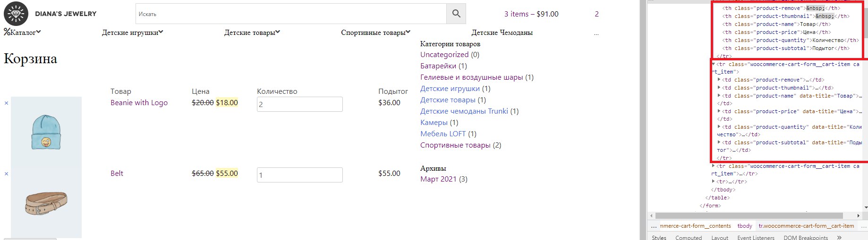Switch to the Computed tab
868x240 pixels.
point(688,237)
